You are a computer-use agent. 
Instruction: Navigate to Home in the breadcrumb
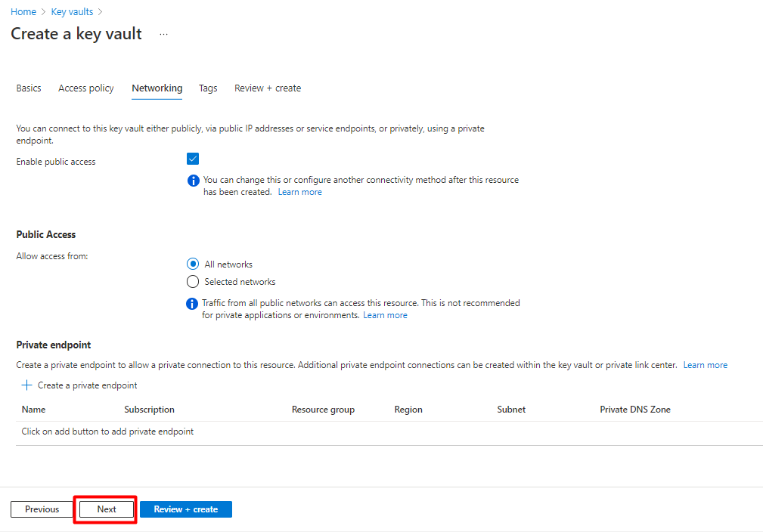tap(23, 12)
